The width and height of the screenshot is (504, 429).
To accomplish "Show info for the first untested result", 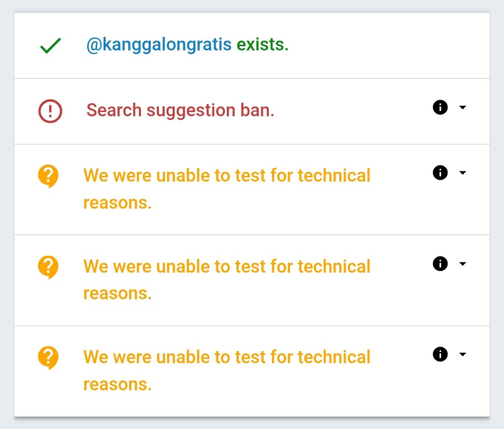I will tap(440, 173).
